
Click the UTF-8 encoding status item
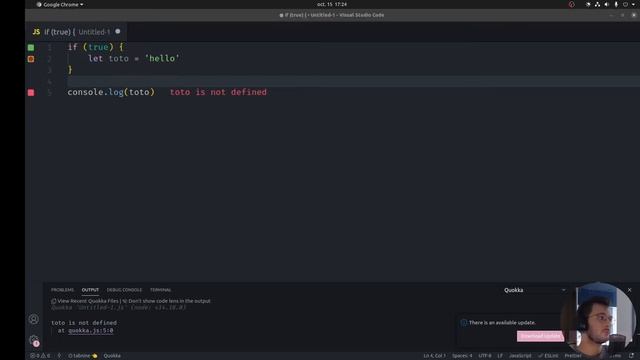[x=485, y=356]
